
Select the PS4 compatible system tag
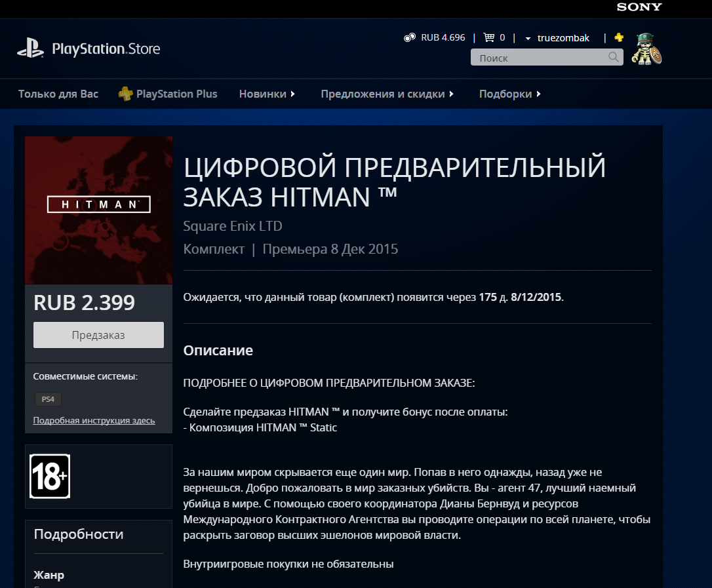pyautogui.click(x=48, y=399)
